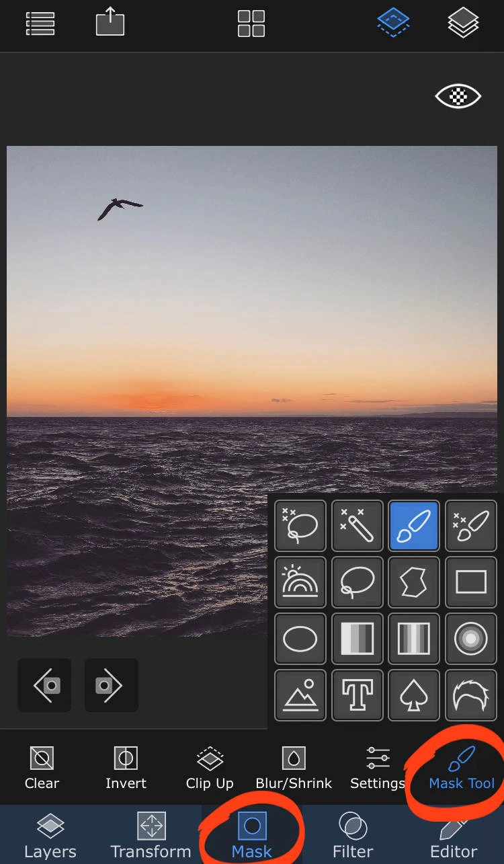This screenshot has height=864, width=504.
Task: Select the highlighted brush mask tool
Action: coord(414,526)
